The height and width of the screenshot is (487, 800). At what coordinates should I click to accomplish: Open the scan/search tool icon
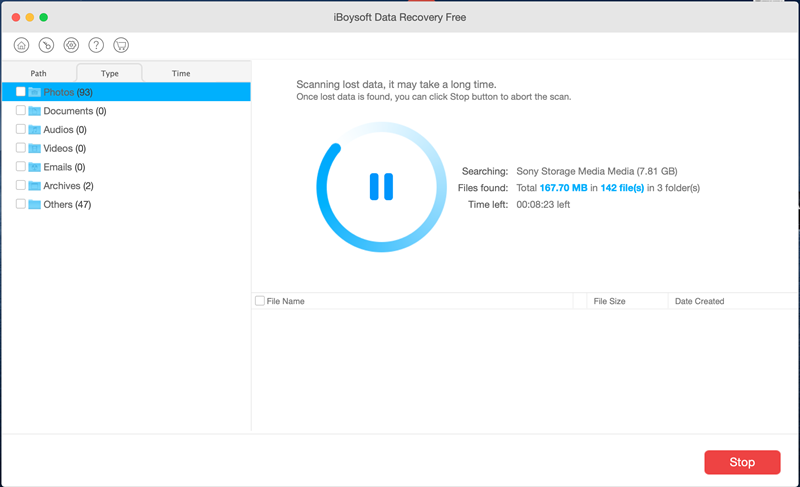coord(46,45)
